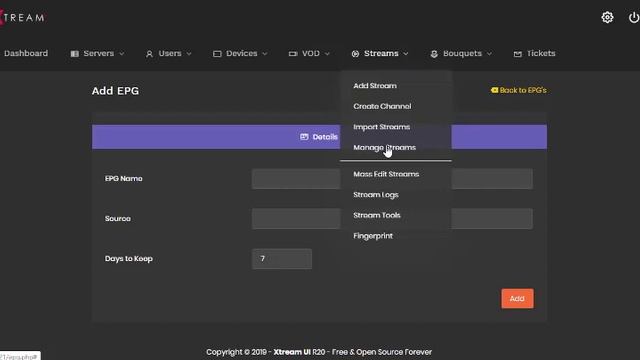Go to Dashboard
Screen dimensions: 640x360
[26, 53]
